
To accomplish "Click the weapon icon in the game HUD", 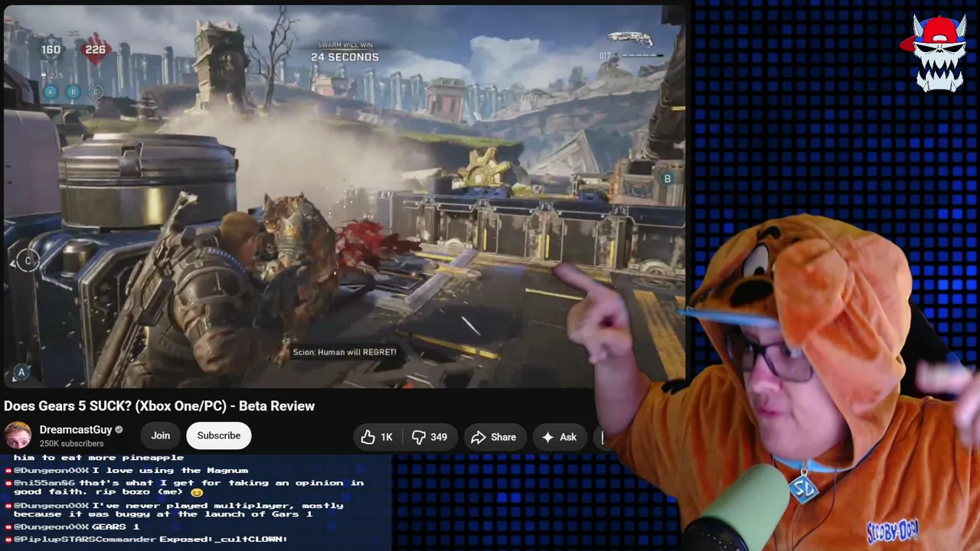I will 630,38.
